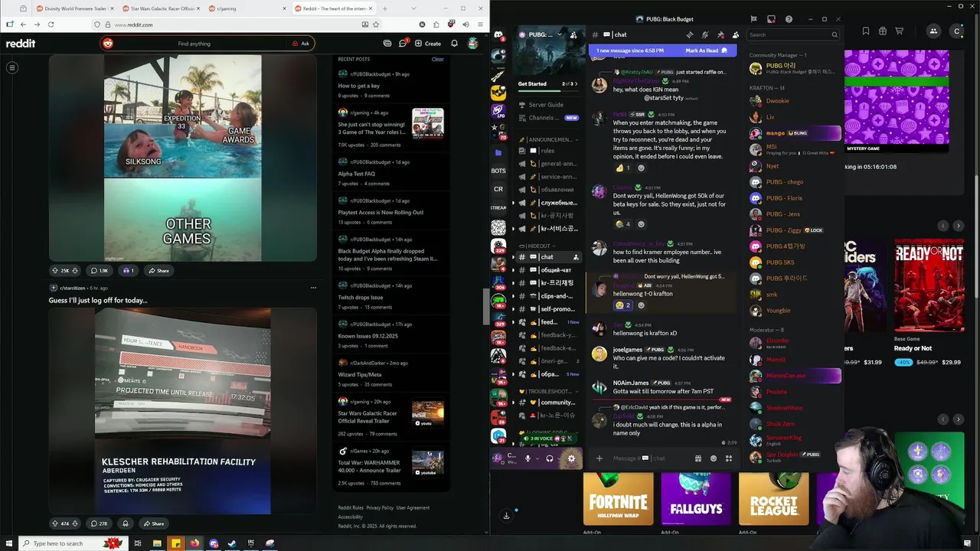Reload the page in the browser
Viewport: 980px width, 551px height.
click(51, 24)
